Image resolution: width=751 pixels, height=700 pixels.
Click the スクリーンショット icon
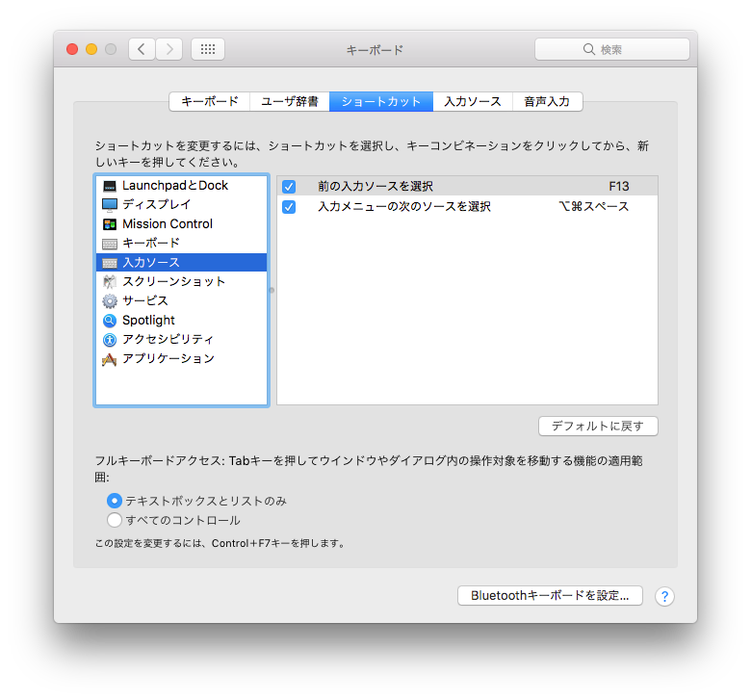click(x=110, y=282)
